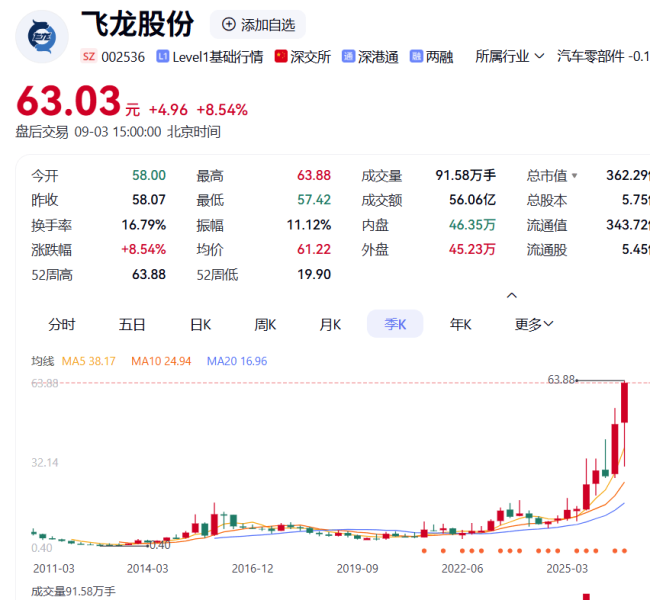Click the MA20 16.96 indicator label

(x=237, y=361)
